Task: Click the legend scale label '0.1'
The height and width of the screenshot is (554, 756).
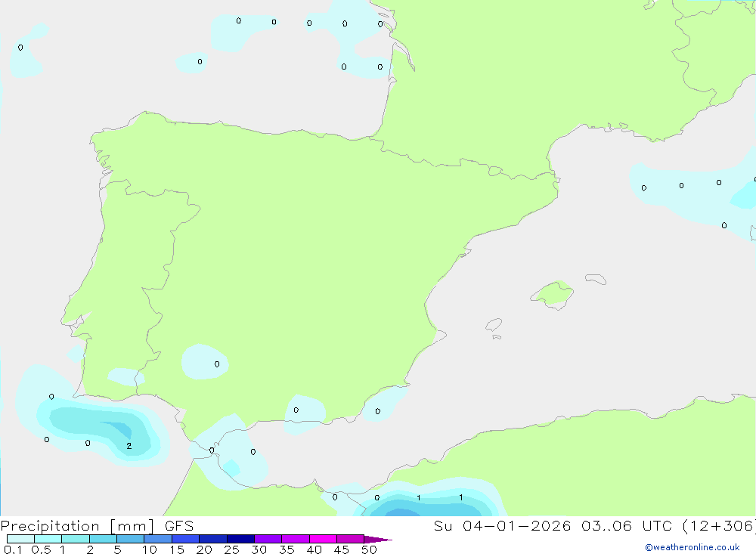Action: tap(13, 549)
